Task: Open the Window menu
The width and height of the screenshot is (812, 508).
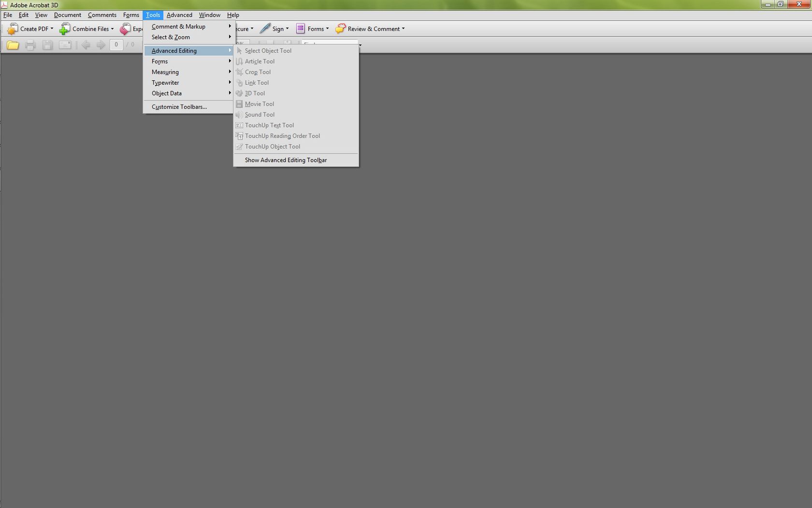Action: 210,15
